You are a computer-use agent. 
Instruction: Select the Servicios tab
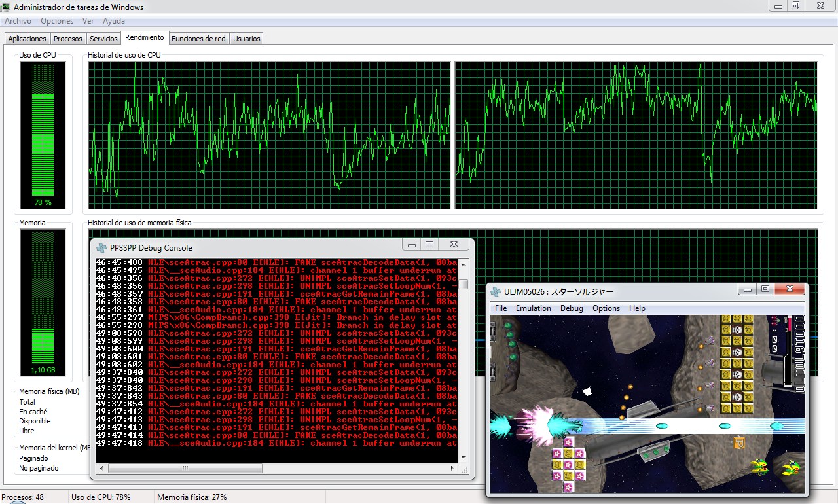coord(103,39)
